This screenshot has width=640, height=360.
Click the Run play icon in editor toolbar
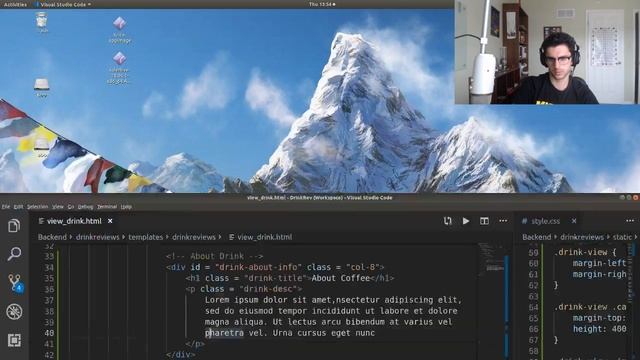pos(466,221)
